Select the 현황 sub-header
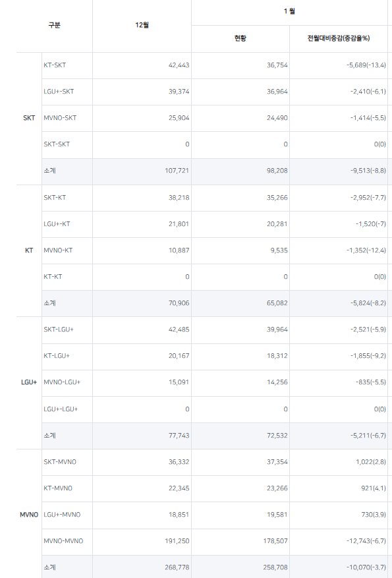This screenshot has height=578, width=392. click(x=240, y=38)
